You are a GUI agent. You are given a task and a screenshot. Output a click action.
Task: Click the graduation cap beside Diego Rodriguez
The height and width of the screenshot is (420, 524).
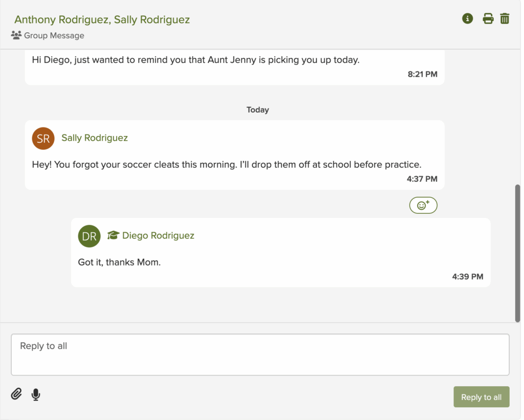click(x=113, y=235)
